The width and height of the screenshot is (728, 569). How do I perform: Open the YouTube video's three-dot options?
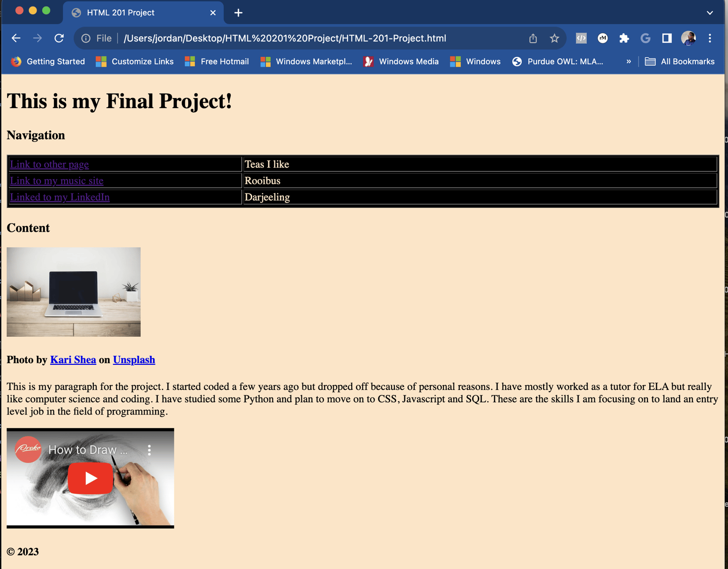[x=149, y=450]
